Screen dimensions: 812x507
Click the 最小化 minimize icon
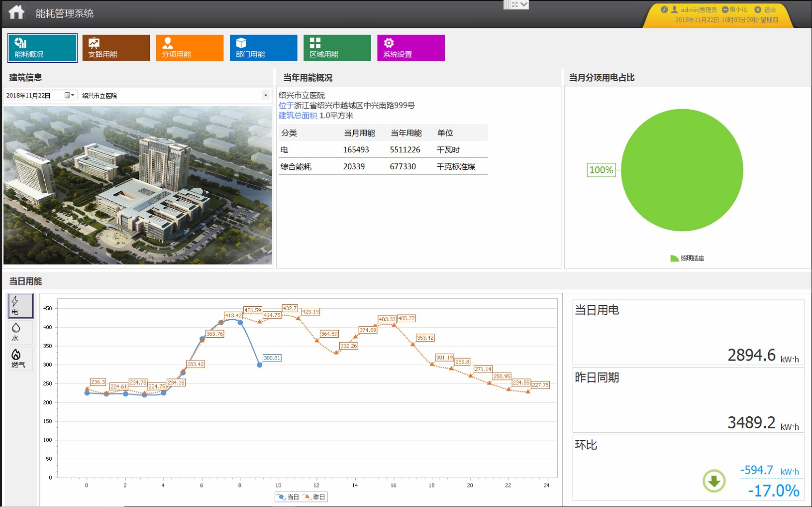click(x=725, y=9)
